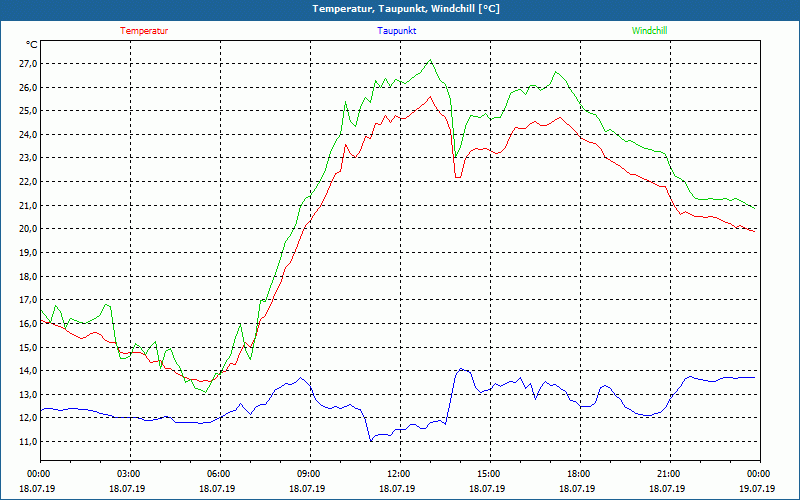
Task: Click the chart title 'Temperatur, Taupunkt, Windchill [°C]'
Action: (406, 9)
